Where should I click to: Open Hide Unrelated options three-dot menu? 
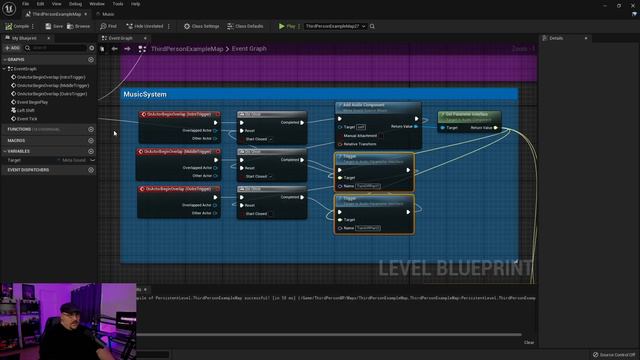click(169, 26)
